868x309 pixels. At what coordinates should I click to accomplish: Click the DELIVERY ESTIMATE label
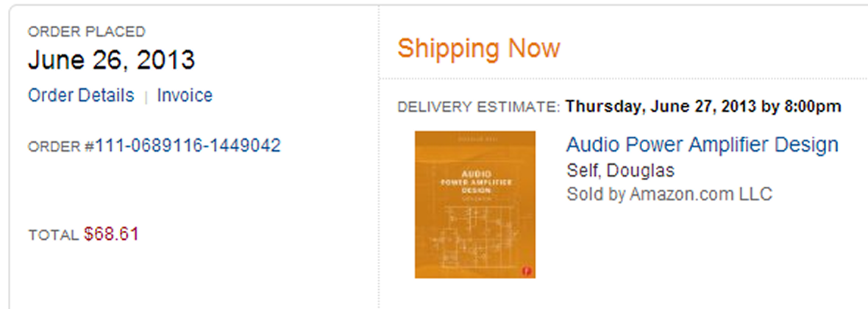pyautogui.click(x=479, y=107)
